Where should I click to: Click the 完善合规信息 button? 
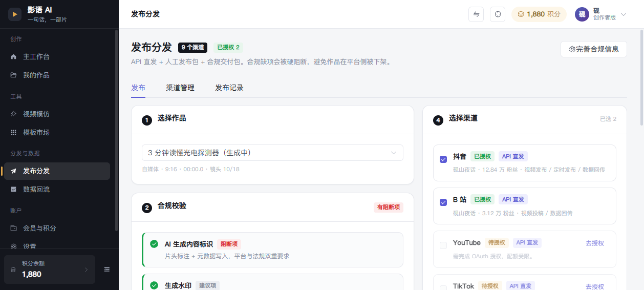pyautogui.click(x=594, y=49)
